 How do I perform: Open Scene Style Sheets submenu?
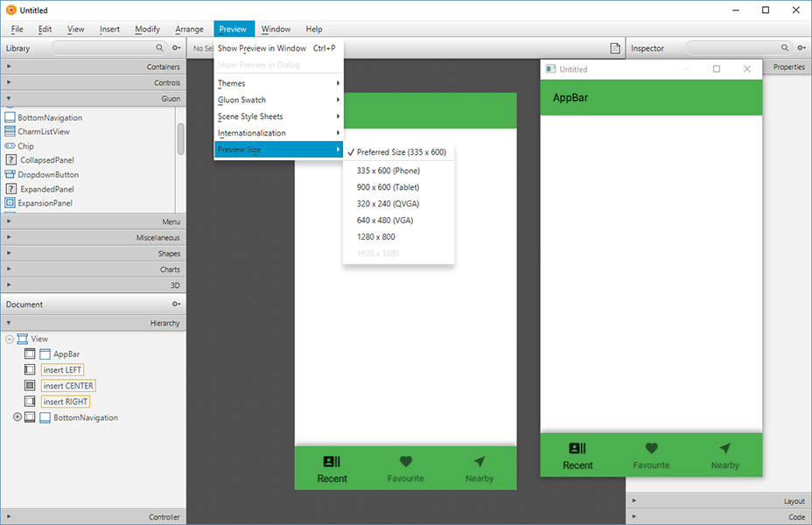coord(278,116)
